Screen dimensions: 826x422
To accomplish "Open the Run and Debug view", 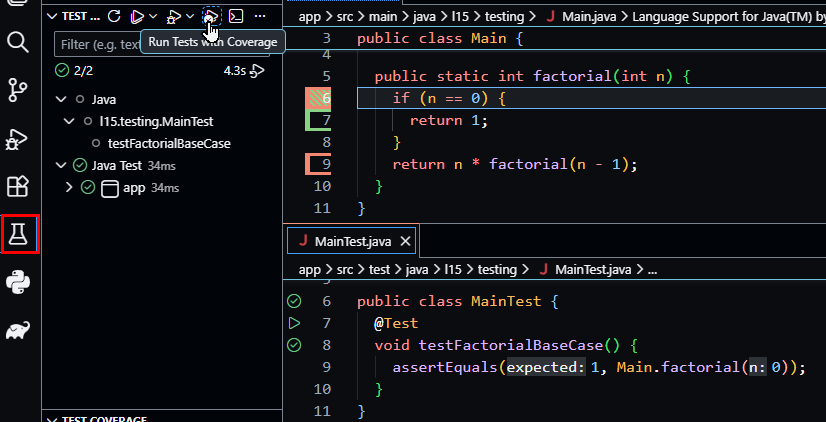I will point(18,139).
